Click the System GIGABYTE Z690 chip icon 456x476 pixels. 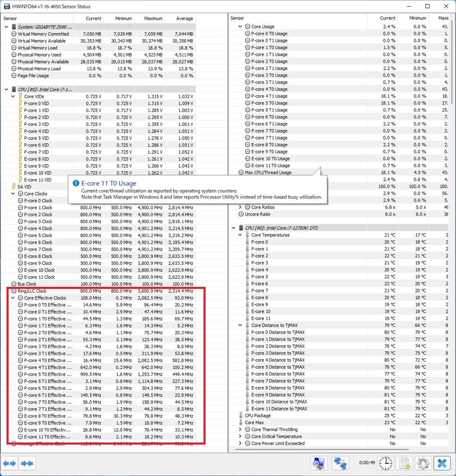pos(13,26)
